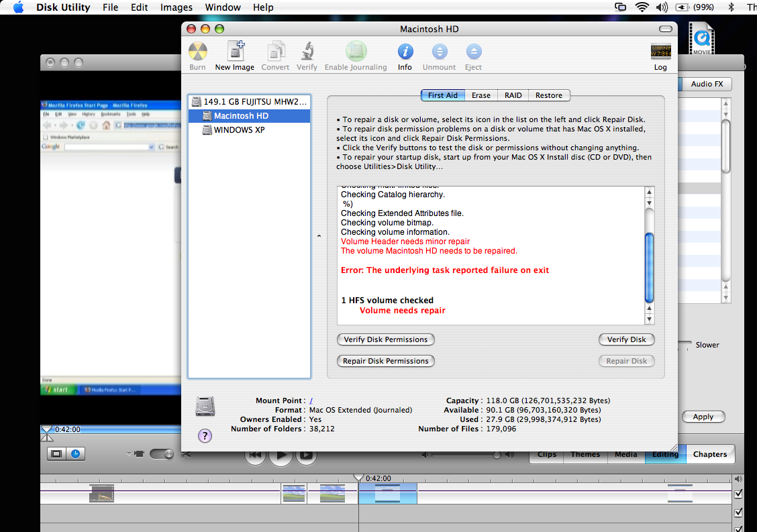Image resolution: width=757 pixels, height=532 pixels.
Task: Switch iMovie to clip viewer icon
Action: (x=56, y=454)
